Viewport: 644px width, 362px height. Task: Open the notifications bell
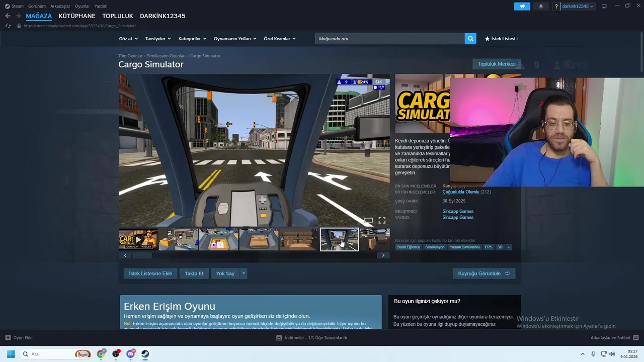click(x=541, y=6)
